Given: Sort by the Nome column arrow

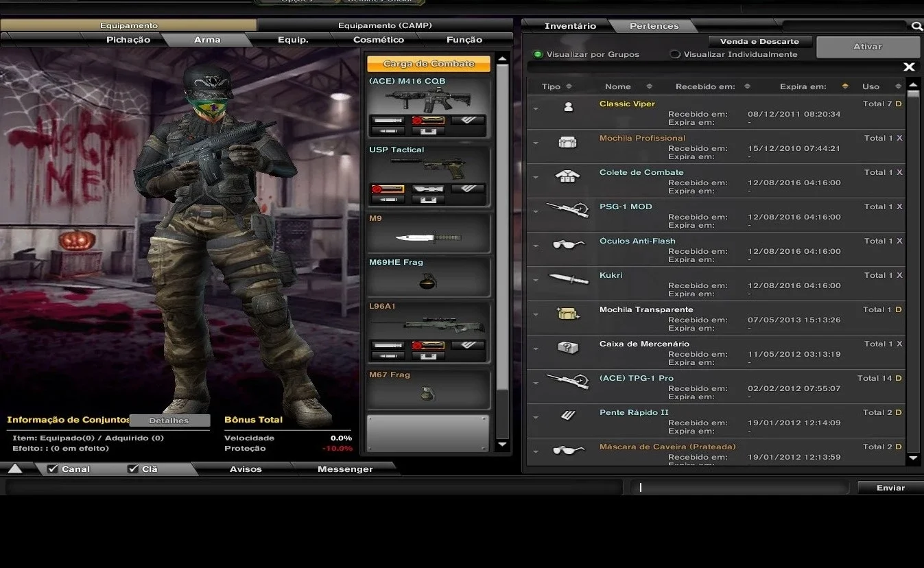Looking at the screenshot, I should (648, 86).
